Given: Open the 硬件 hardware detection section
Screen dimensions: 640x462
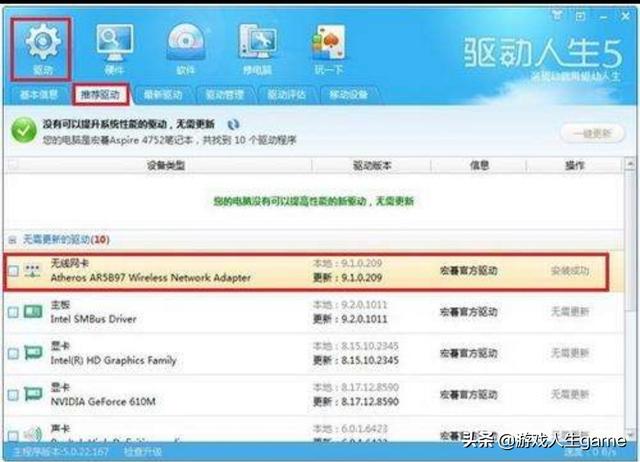Looking at the screenshot, I should point(114,49).
